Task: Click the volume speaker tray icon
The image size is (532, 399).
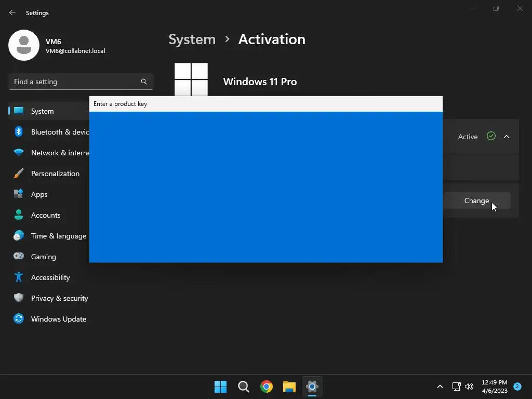Action: (469, 387)
